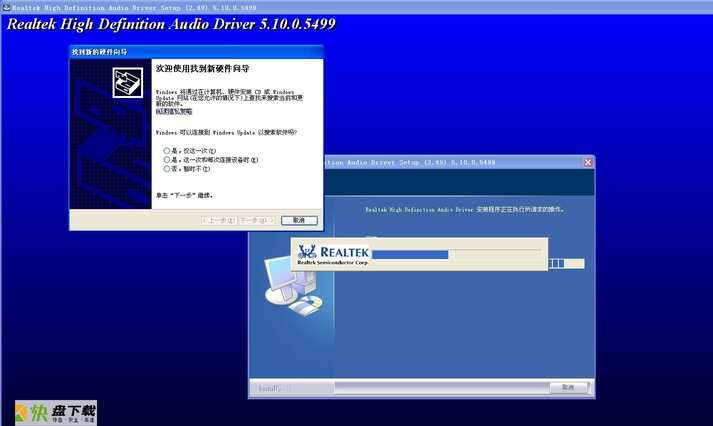Click the fullscreen setup window icon at top-left
This screenshot has width=713, height=426.
tap(6, 7)
